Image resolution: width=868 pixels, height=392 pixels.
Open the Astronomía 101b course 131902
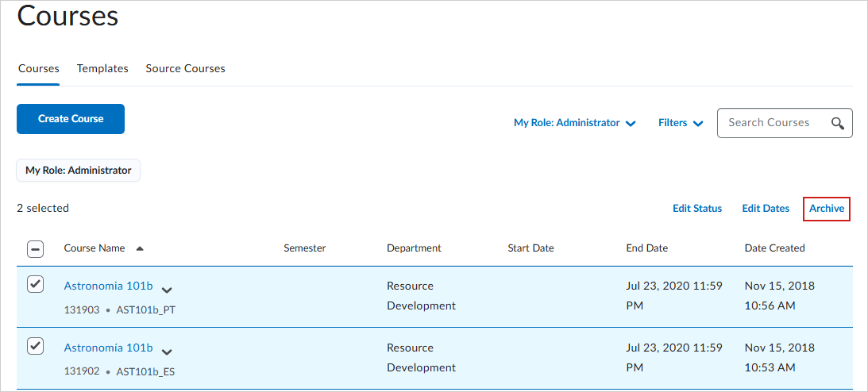coord(108,348)
